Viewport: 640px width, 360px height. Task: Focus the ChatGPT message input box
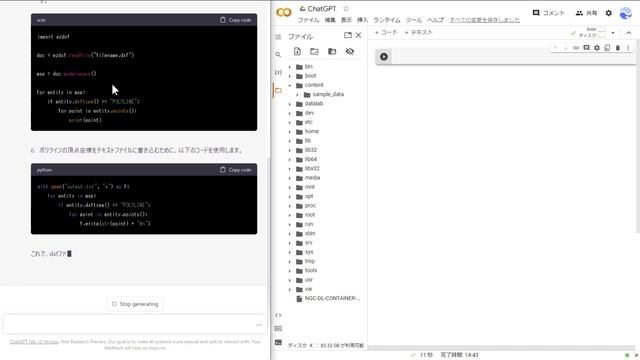click(135, 325)
